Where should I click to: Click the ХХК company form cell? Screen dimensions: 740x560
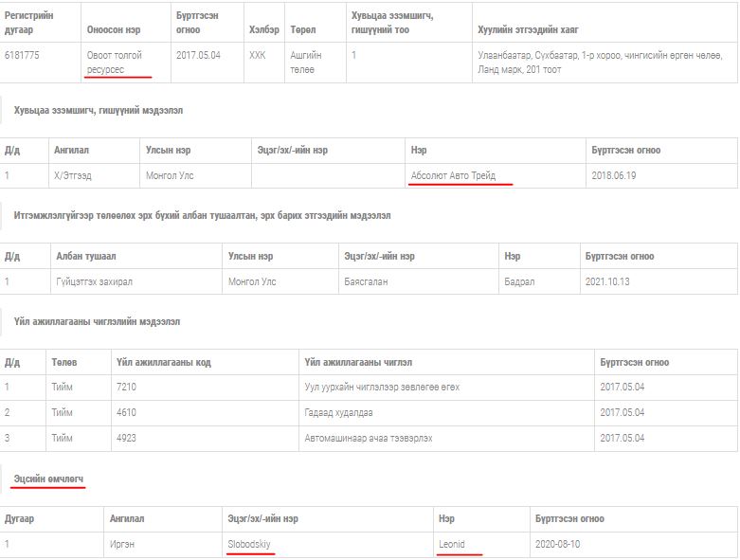point(258,56)
